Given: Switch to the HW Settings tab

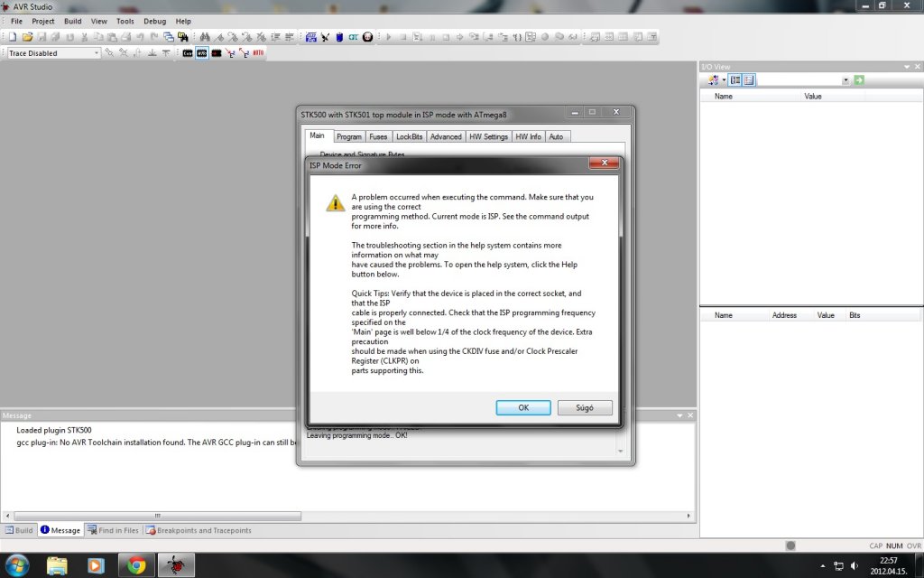Looking at the screenshot, I should 488,137.
